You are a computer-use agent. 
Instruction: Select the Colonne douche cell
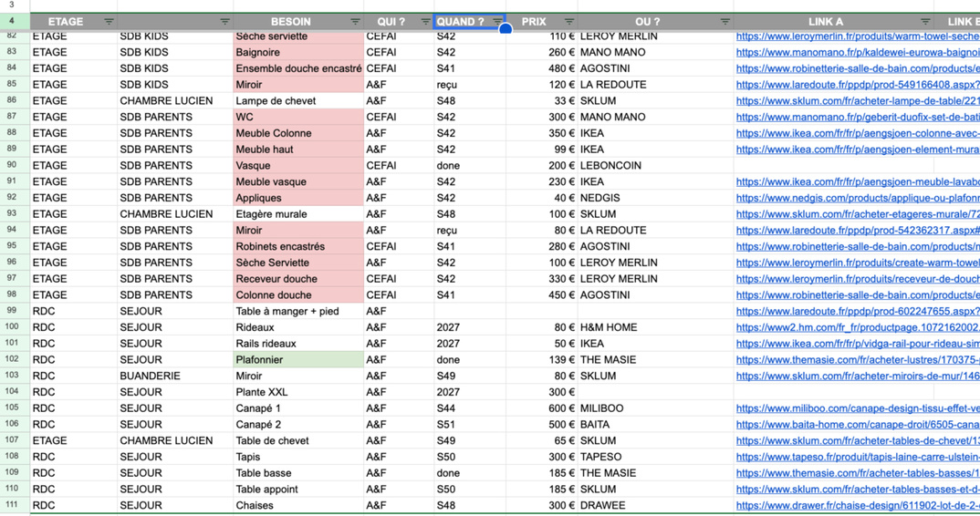pyautogui.click(x=298, y=295)
